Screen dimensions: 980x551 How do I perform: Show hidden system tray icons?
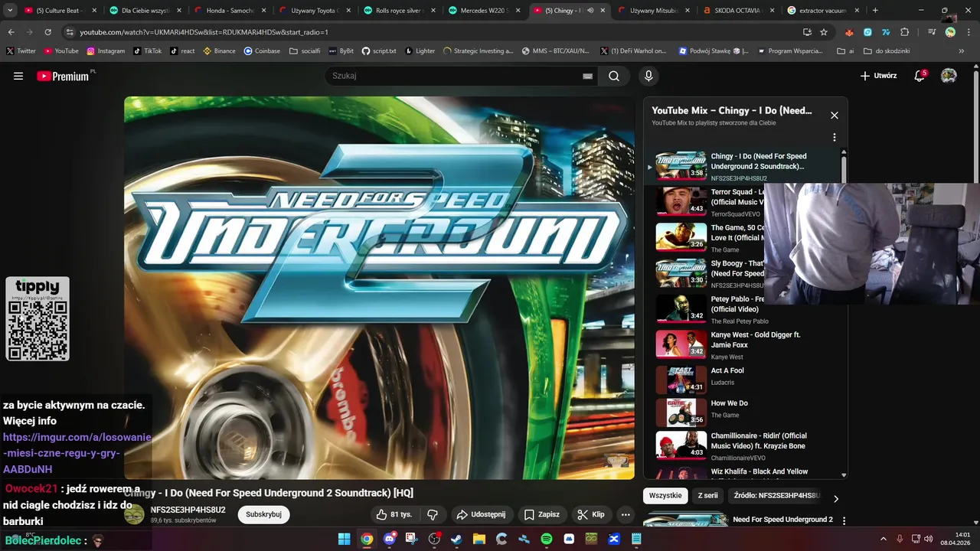884,539
